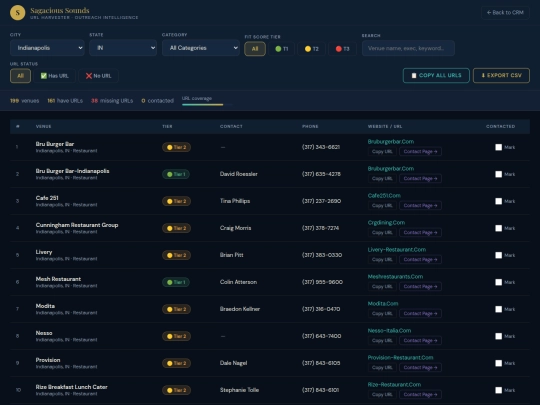Viewport: 540px width, 405px height.
Task: Open Bruburgerbar.Com link in Bru Burger Bar row
Action: click(391, 142)
